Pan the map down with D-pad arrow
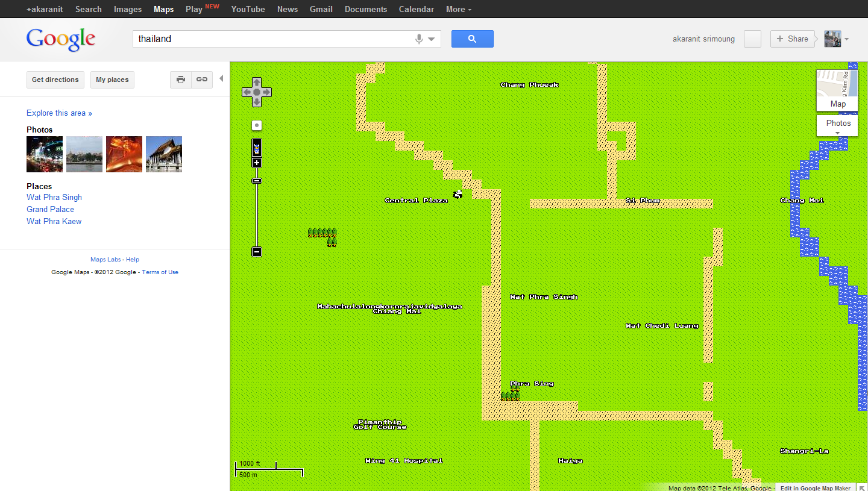This screenshot has height=491, width=868. point(257,102)
